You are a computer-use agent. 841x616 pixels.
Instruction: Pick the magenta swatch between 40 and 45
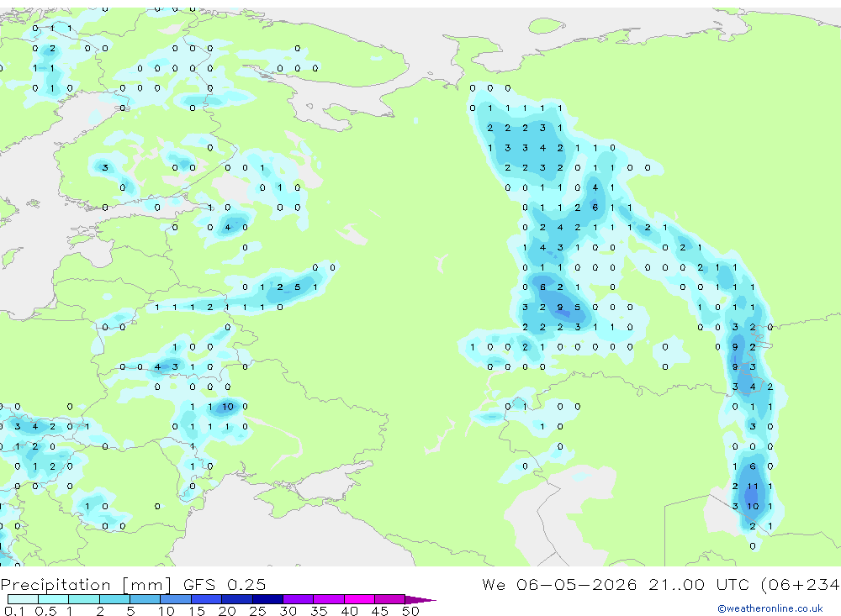[359, 599]
